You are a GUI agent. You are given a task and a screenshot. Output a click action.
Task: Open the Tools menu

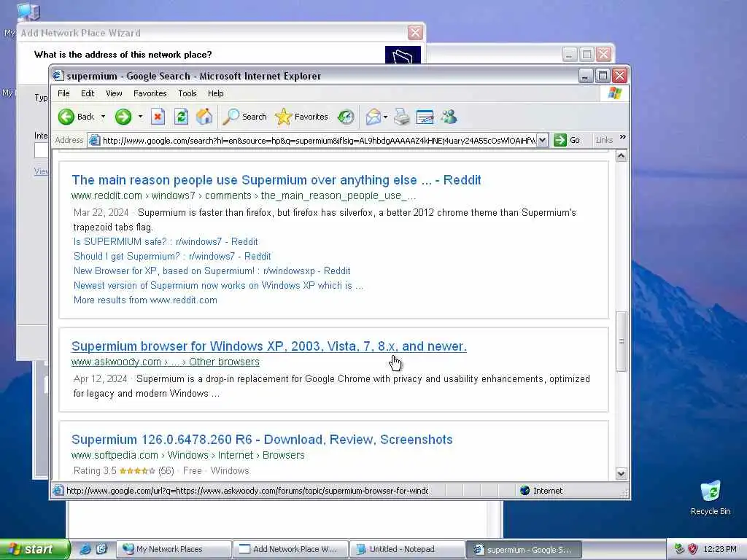187,93
